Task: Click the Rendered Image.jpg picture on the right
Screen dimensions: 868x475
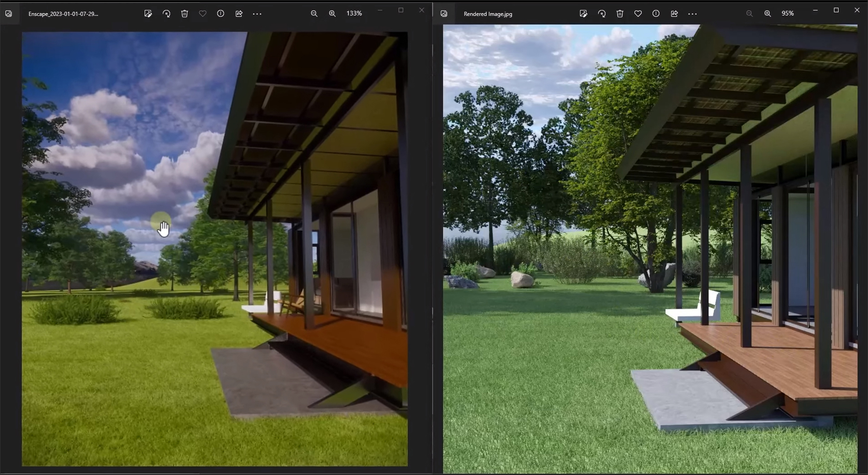Action: click(650, 249)
